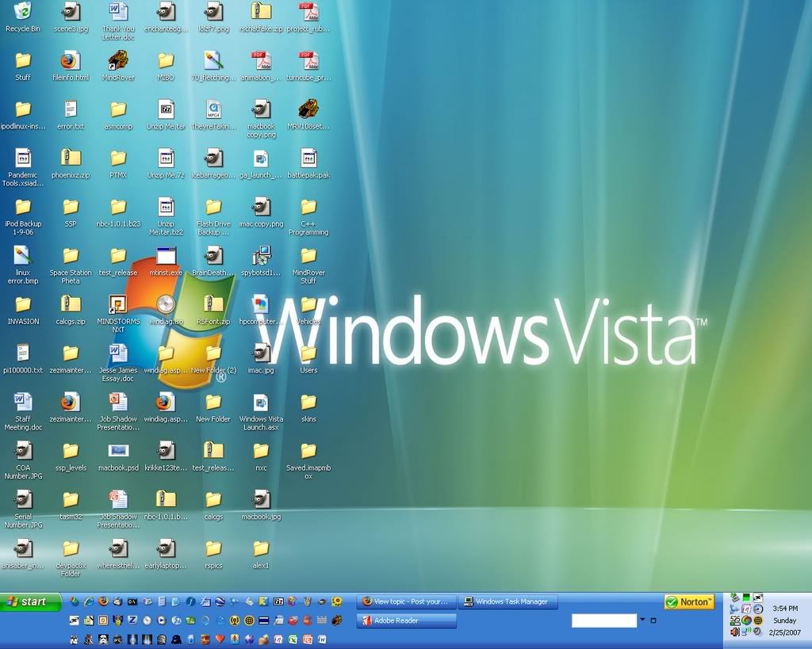Open the pi100000.txt text file
Screen dimensions: 812x649
click(x=23, y=358)
